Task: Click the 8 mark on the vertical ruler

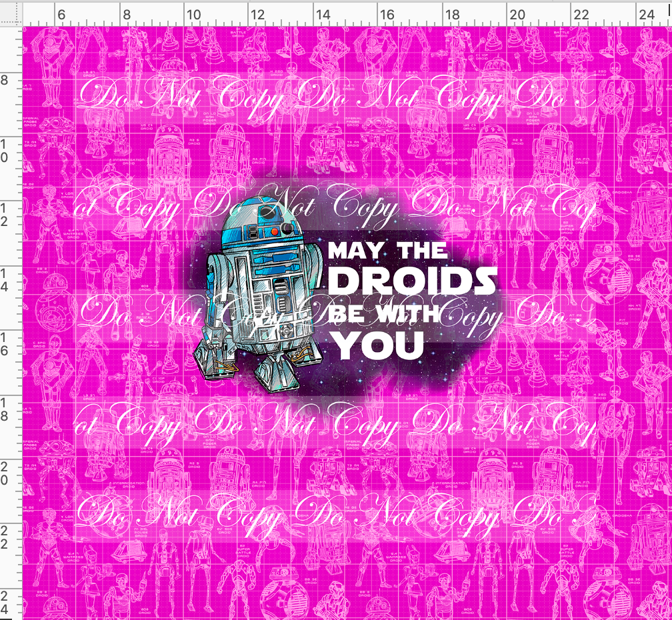Action: [5, 80]
